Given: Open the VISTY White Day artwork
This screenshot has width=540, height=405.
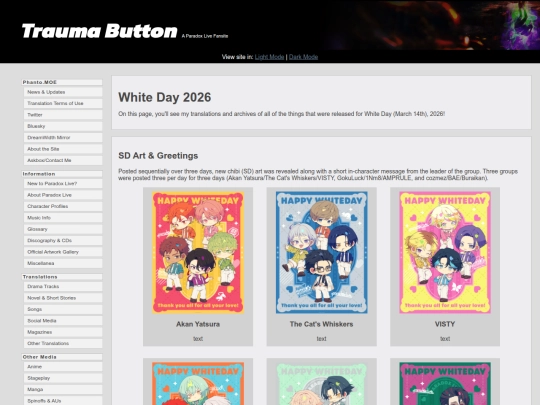Looking at the screenshot, I should (445, 252).
